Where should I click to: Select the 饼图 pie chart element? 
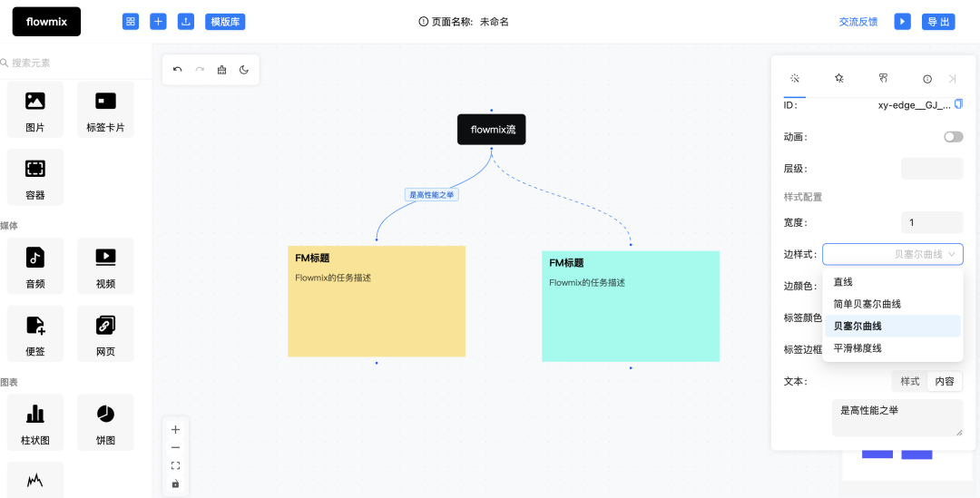click(x=105, y=422)
